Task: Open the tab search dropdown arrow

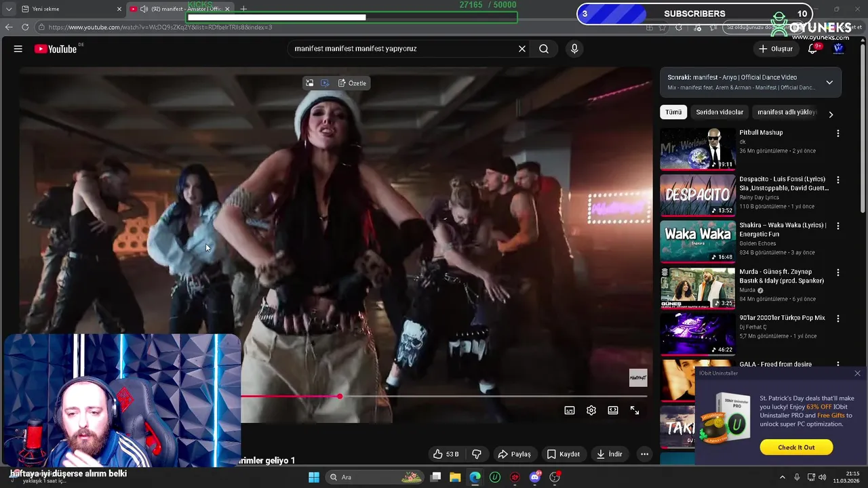Action: point(8,9)
